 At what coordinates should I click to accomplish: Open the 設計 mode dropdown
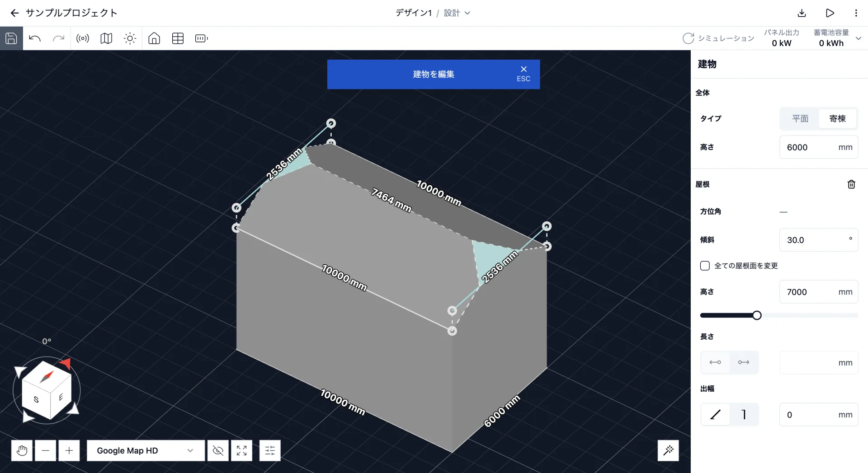(457, 13)
